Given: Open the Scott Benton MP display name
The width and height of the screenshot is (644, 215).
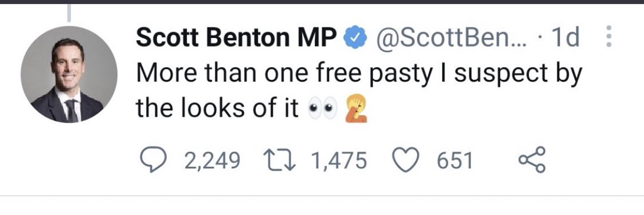Looking at the screenshot, I should click(236, 39).
